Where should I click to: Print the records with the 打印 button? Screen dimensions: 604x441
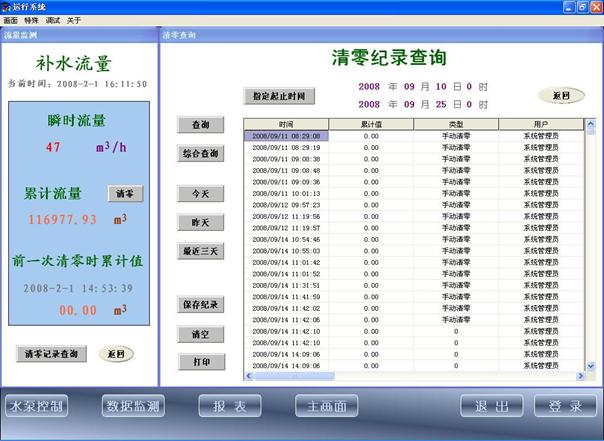(x=200, y=361)
